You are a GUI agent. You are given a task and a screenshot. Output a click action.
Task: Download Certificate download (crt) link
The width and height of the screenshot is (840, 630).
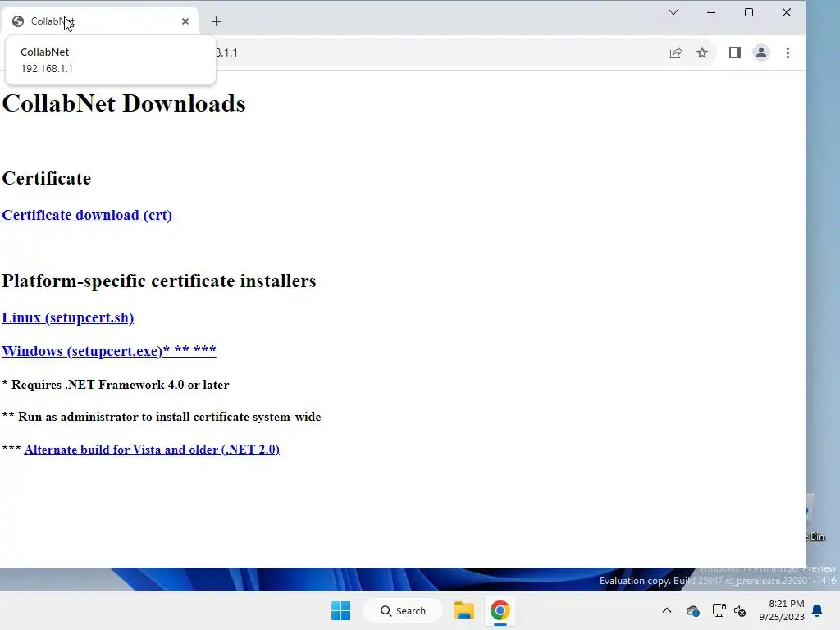point(87,215)
